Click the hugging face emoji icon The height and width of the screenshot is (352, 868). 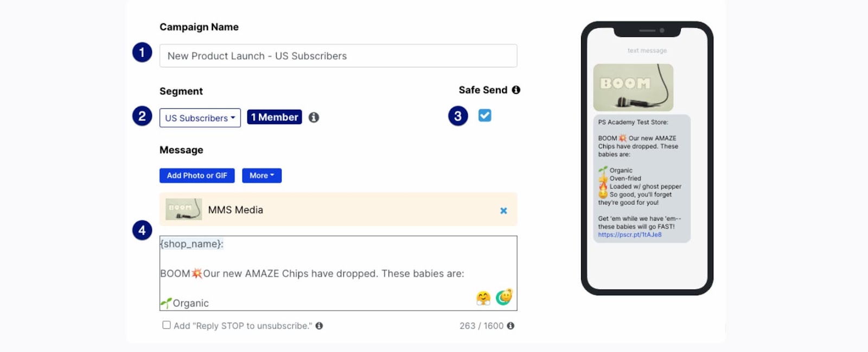coord(483,298)
